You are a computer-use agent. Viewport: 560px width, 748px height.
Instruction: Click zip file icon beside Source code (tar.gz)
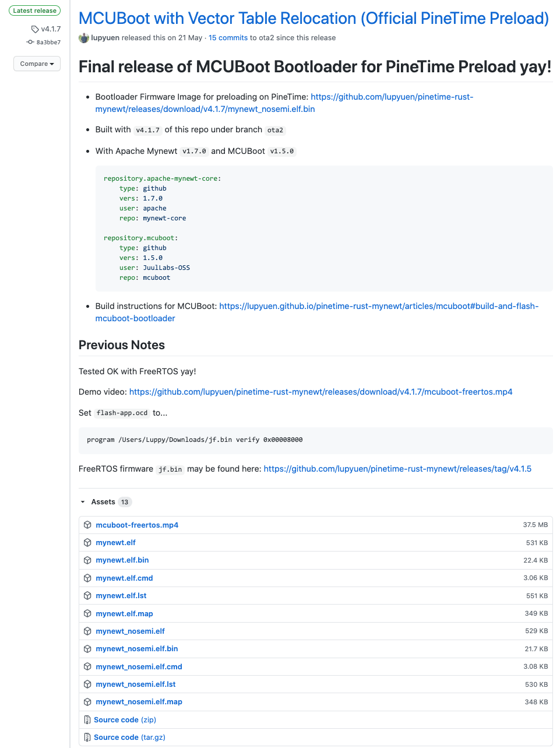point(87,738)
